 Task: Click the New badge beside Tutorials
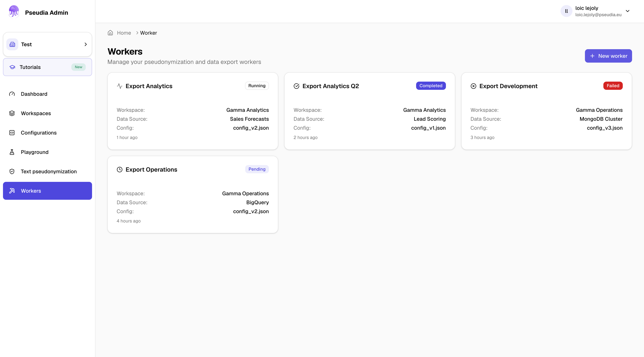[x=78, y=67]
